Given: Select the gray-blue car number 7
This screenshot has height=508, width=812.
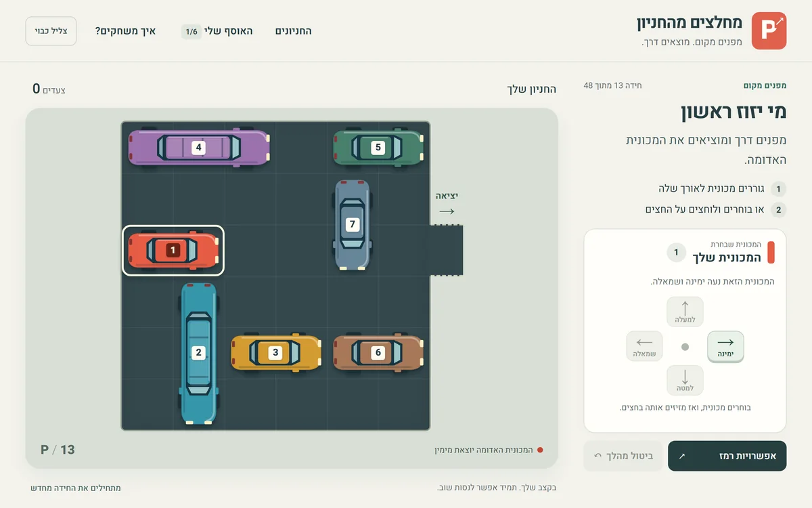Looking at the screenshot, I should pyautogui.click(x=352, y=224).
